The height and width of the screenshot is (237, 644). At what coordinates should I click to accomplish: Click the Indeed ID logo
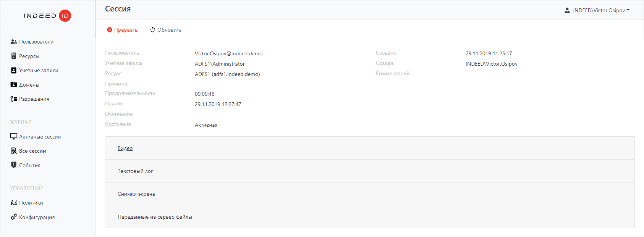pyautogui.click(x=47, y=16)
